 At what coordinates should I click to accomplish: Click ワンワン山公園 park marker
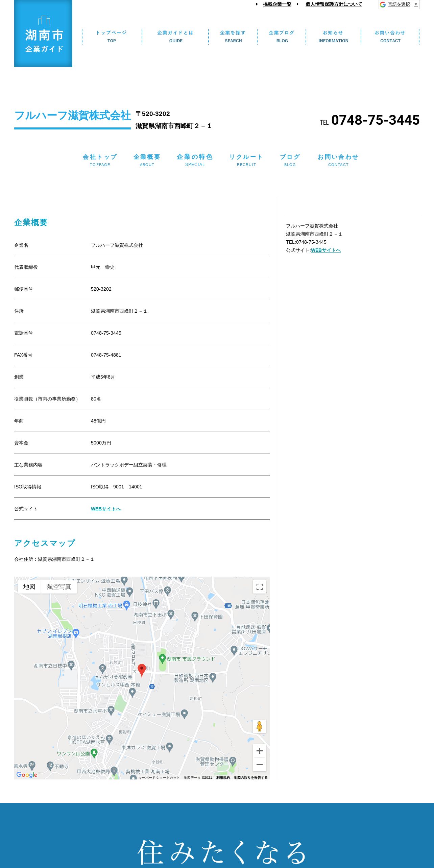coord(94,753)
